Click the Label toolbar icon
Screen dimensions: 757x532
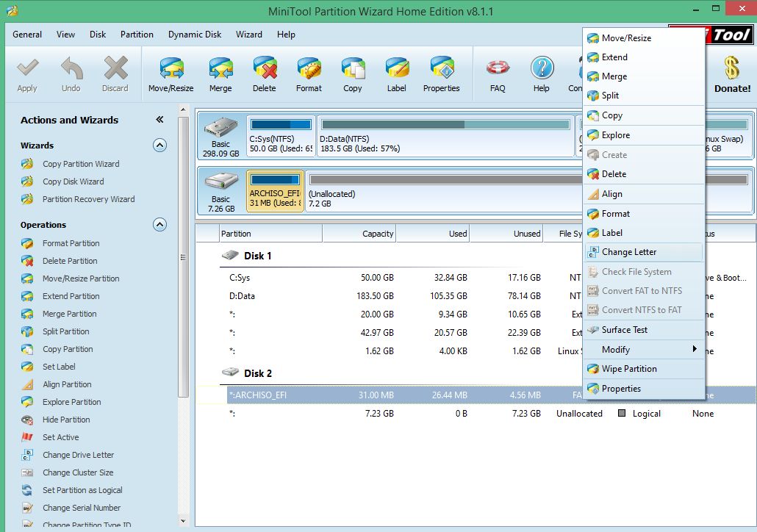tap(397, 74)
